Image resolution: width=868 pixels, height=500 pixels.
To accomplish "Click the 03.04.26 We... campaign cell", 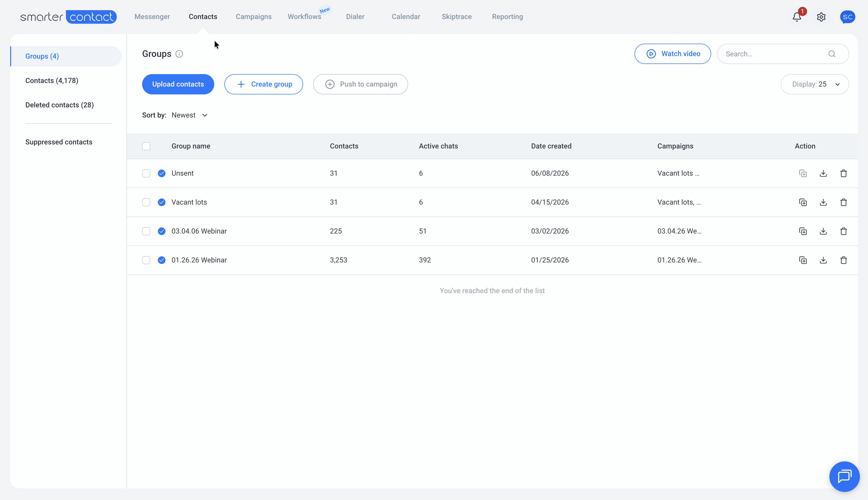I will (x=679, y=231).
